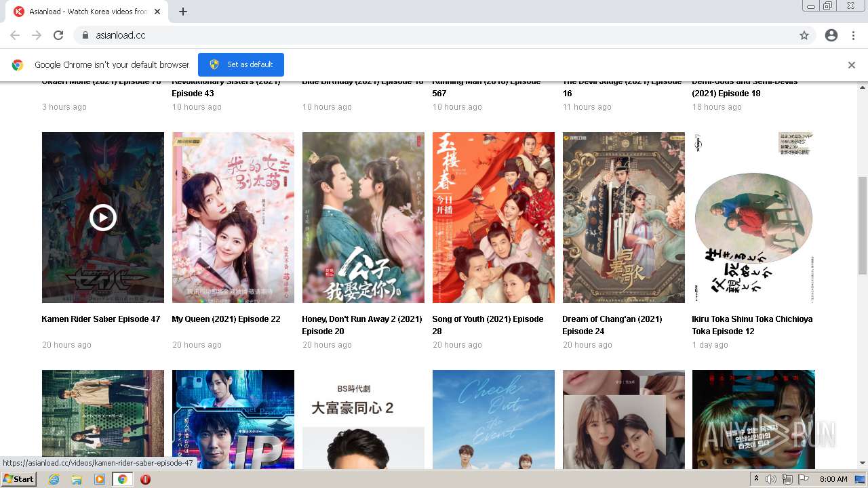Open the BS drama poster thumbnail with 大富豪同心2
This screenshot has width=868, height=488.
363,420
